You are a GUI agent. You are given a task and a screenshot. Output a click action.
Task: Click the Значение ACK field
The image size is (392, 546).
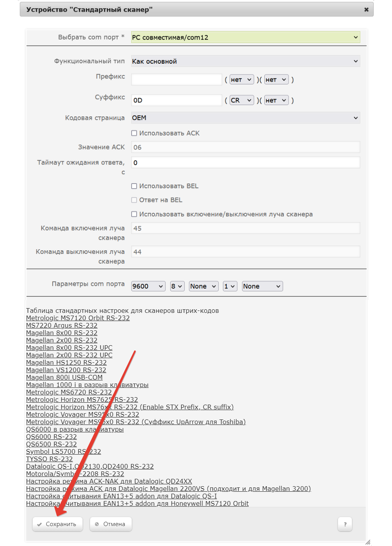[x=246, y=147]
